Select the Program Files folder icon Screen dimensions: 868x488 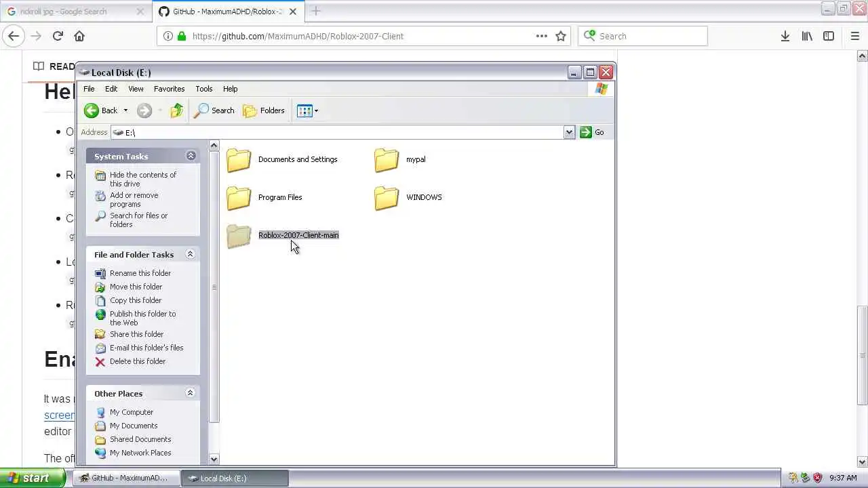pos(239,198)
